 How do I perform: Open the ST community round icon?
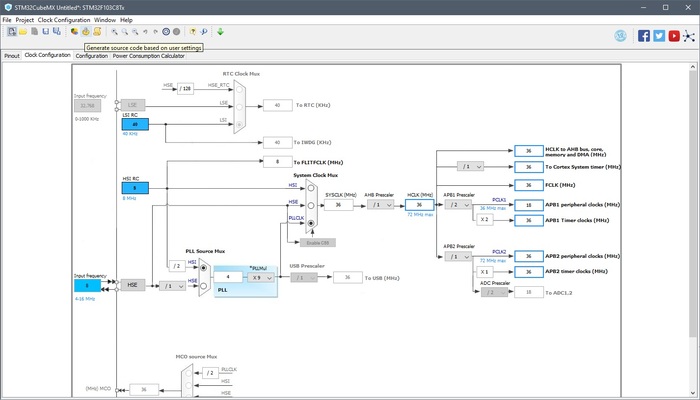point(620,36)
